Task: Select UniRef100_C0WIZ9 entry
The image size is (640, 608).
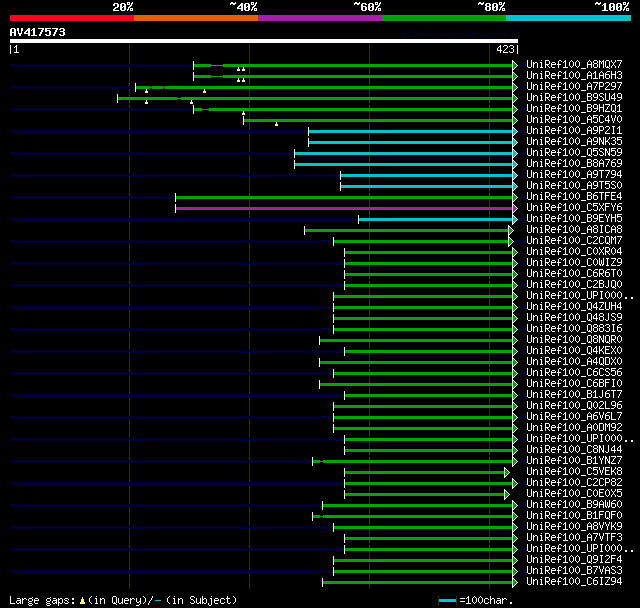Action: coord(574,263)
